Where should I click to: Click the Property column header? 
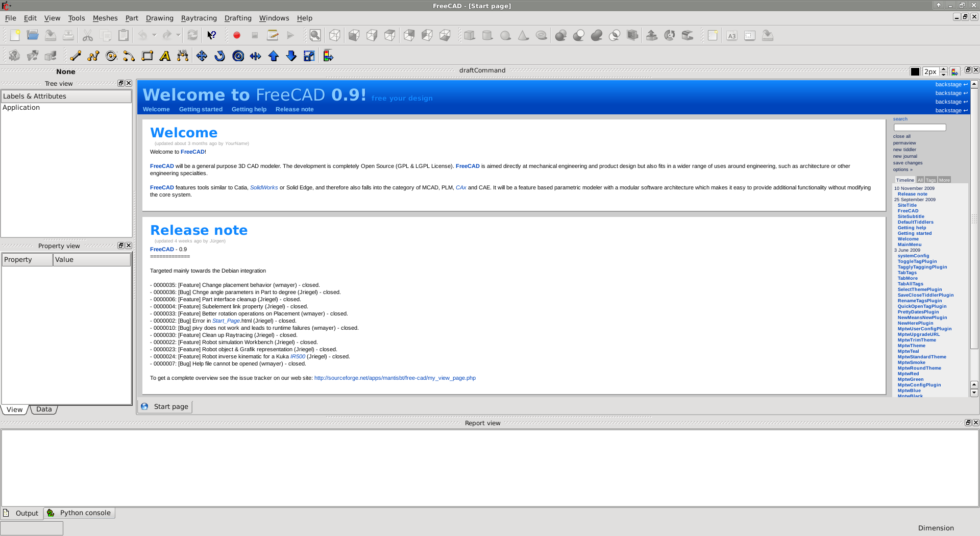click(x=27, y=260)
